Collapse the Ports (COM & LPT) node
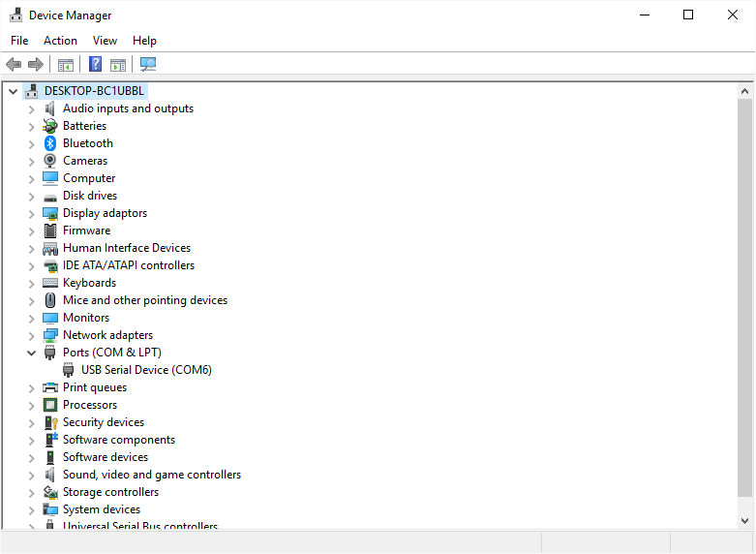The height and width of the screenshot is (554, 756). coord(31,353)
